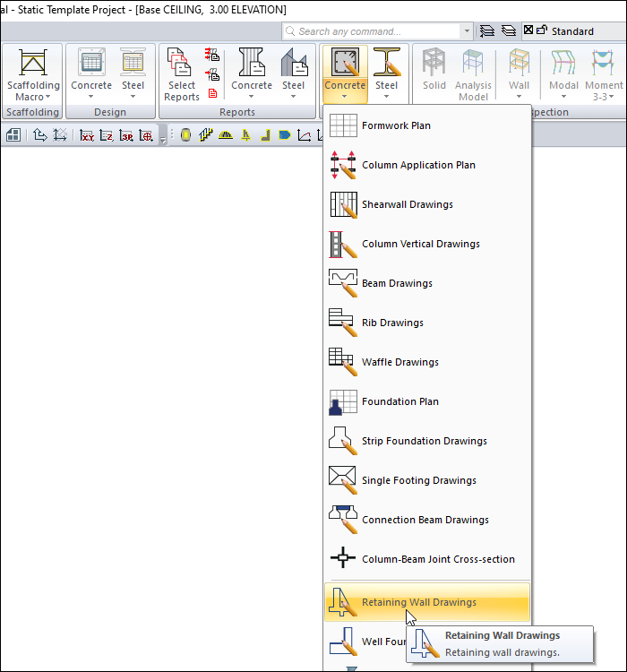Viewport: 627px width, 672px height.
Task: Choose Column Vertical Drawings
Action: point(427,244)
